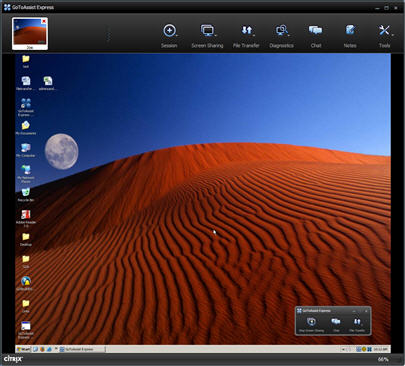The height and width of the screenshot is (366, 405).
Task: Expand the dropdown arrow beside Screen Sharing icon
Action: click(x=216, y=35)
